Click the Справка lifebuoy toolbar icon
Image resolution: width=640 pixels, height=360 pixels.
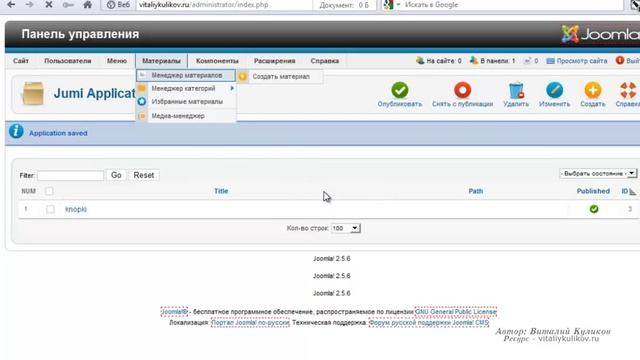(x=628, y=90)
